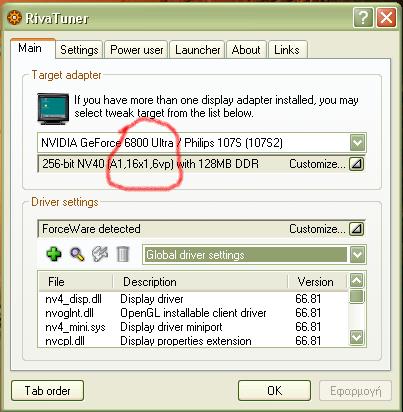Click the greyed-out edit preset icon
The height and width of the screenshot is (412, 403).
click(100, 254)
